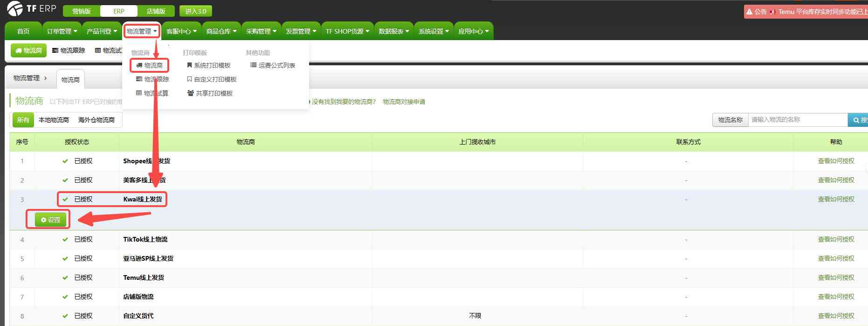Screen dimensions: 868x326
Task: Click 查看如何授权 for Shopee线上发货
Action: (x=836, y=161)
